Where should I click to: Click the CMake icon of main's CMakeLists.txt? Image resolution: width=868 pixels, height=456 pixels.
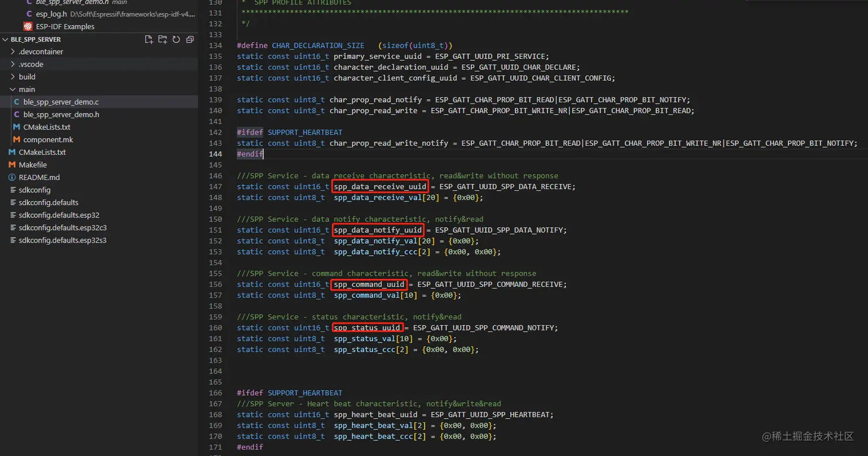(17, 127)
